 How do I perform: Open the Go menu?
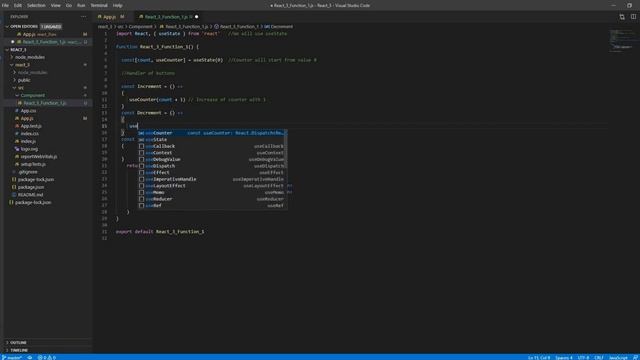click(69, 5)
